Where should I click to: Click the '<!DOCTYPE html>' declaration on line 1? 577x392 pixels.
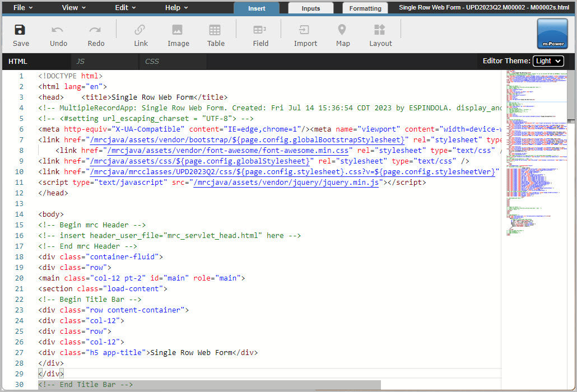click(x=70, y=76)
